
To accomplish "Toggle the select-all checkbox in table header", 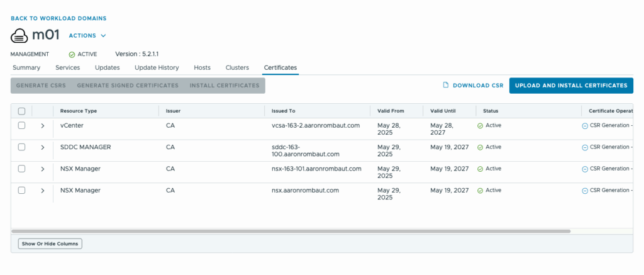I will coord(21,111).
